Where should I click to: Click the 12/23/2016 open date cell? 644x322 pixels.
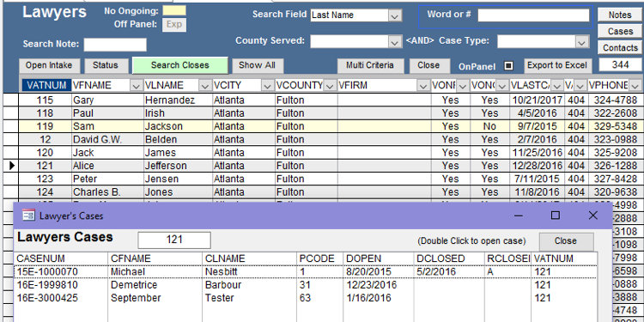click(379, 284)
